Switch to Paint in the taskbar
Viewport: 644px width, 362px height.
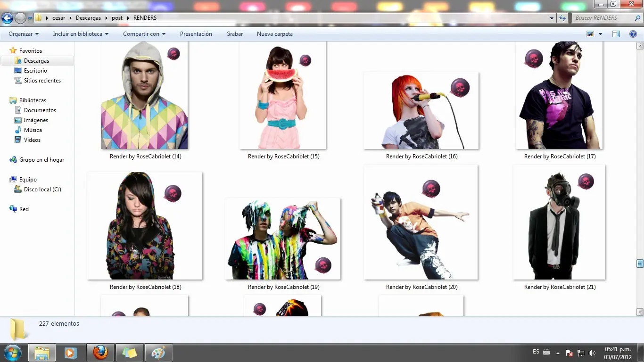[x=158, y=353]
